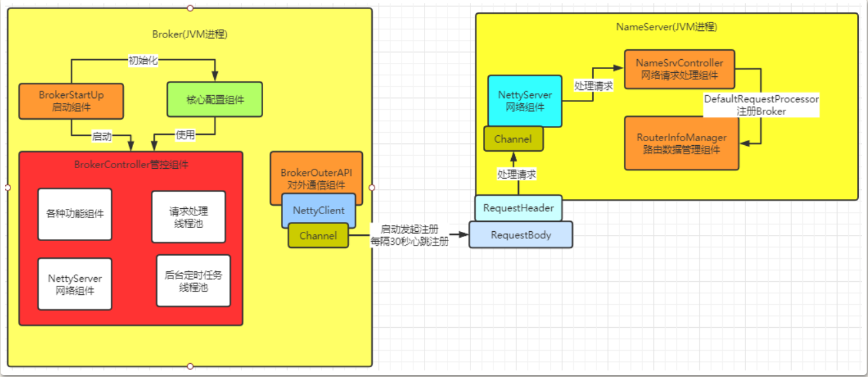Image resolution: width=868 pixels, height=377 pixels.
Task: Select the cyan NettyServer box in NameServer
Action: (x=525, y=100)
